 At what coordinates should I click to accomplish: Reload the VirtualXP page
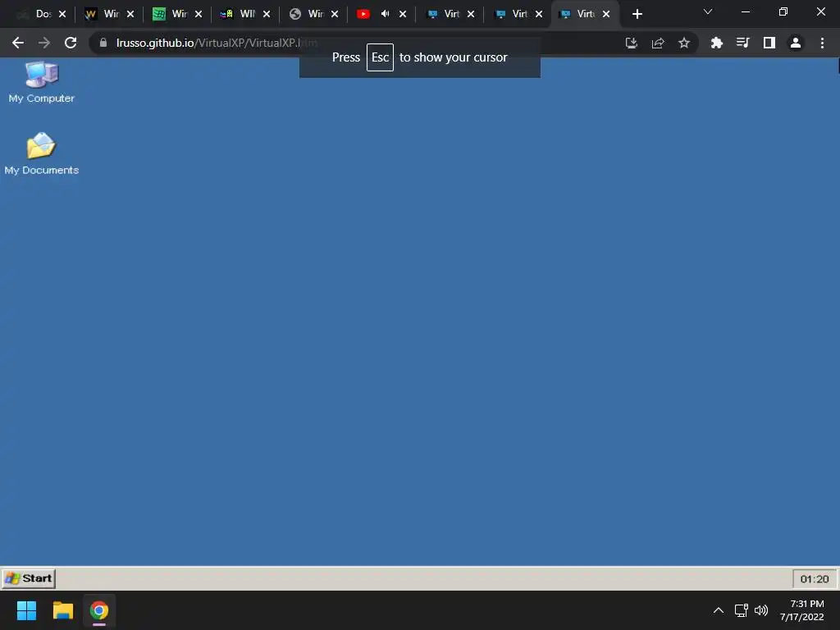[x=71, y=43]
